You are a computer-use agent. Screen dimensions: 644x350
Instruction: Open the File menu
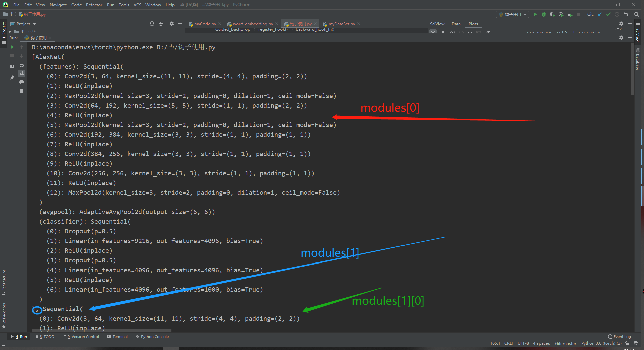(x=16, y=5)
